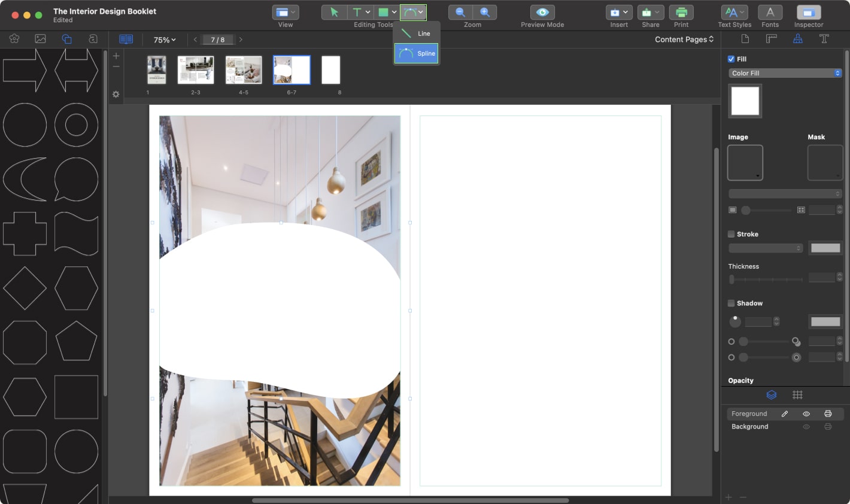This screenshot has height=504, width=850.
Task: Open the image browser panel
Action: tap(40, 39)
